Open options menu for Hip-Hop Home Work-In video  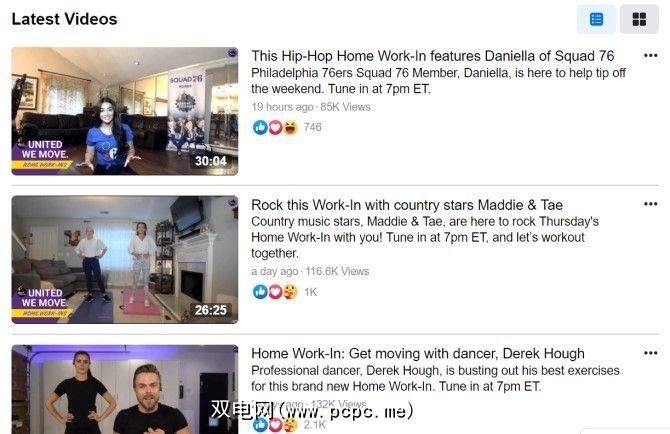pyautogui.click(x=650, y=56)
